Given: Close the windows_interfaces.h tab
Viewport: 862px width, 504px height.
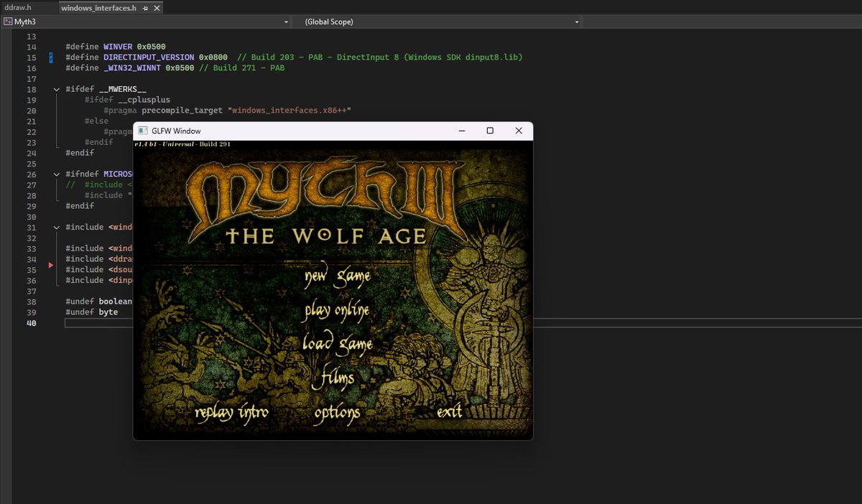Looking at the screenshot, I should coord(157,8).
